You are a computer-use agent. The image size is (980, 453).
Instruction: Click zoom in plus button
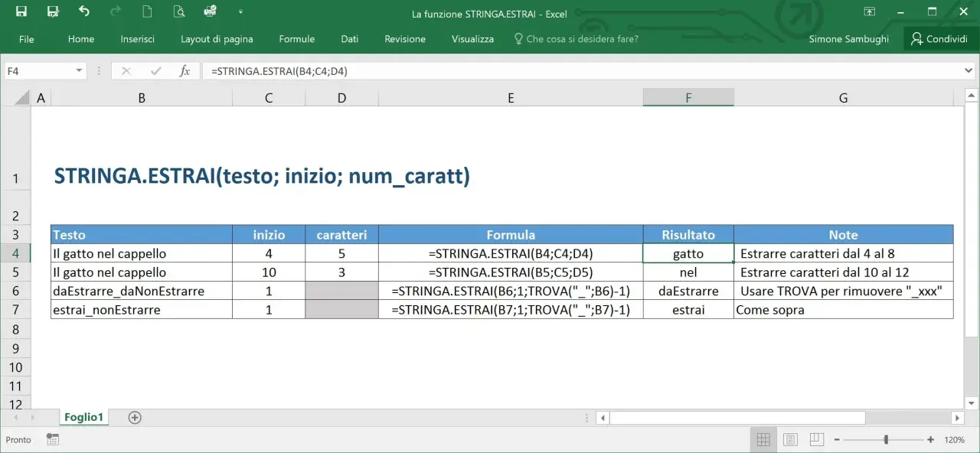930,440
